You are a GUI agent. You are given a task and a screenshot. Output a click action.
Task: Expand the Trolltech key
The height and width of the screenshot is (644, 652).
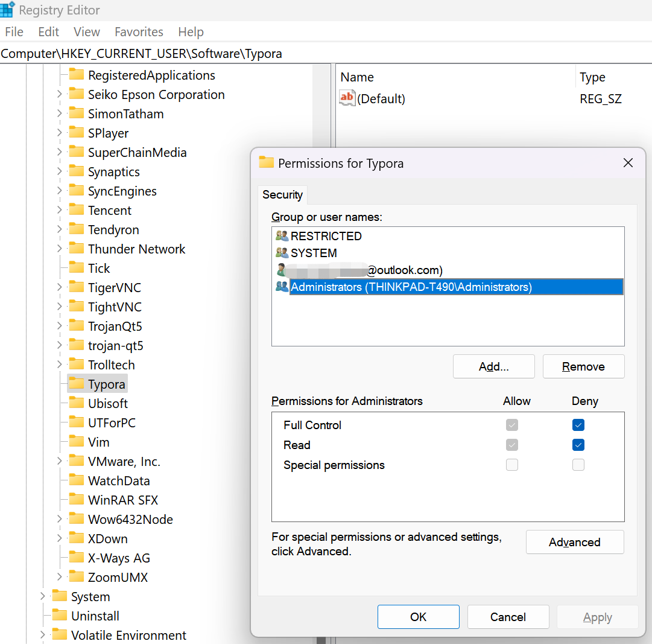tap(59, 365)
